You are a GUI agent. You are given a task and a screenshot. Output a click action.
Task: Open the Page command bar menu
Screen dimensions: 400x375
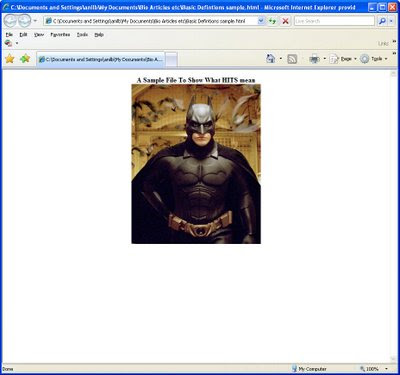tap(343, 59)
